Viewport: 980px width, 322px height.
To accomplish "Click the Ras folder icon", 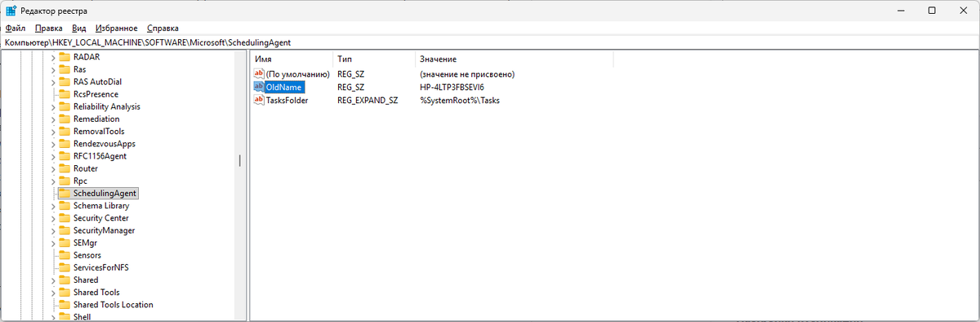I will coord(65,69).
